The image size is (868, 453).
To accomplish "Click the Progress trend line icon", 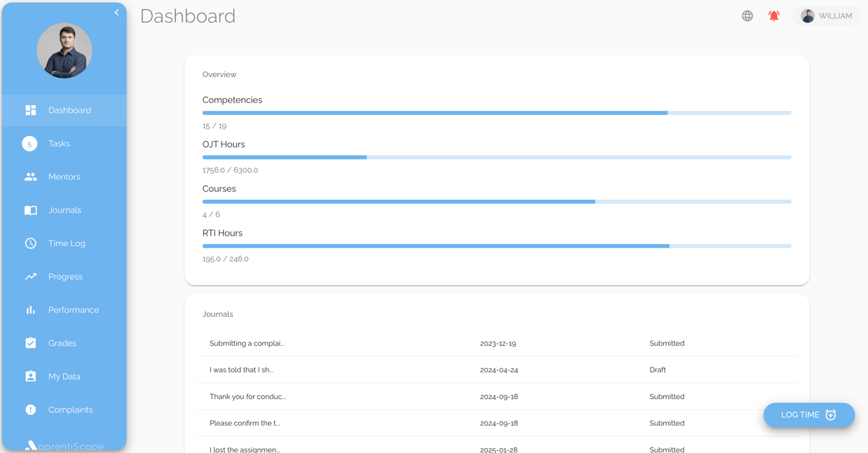I will (x=31, y=276).
